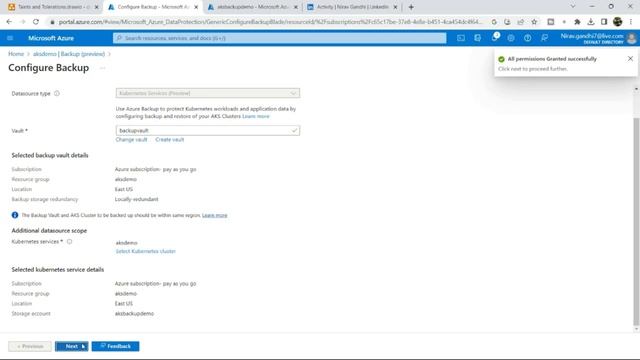Open the Chrome three-dot menu
The width and height of the screenshot is (640, 360).
pyautogui.click(x=631, y=22)
